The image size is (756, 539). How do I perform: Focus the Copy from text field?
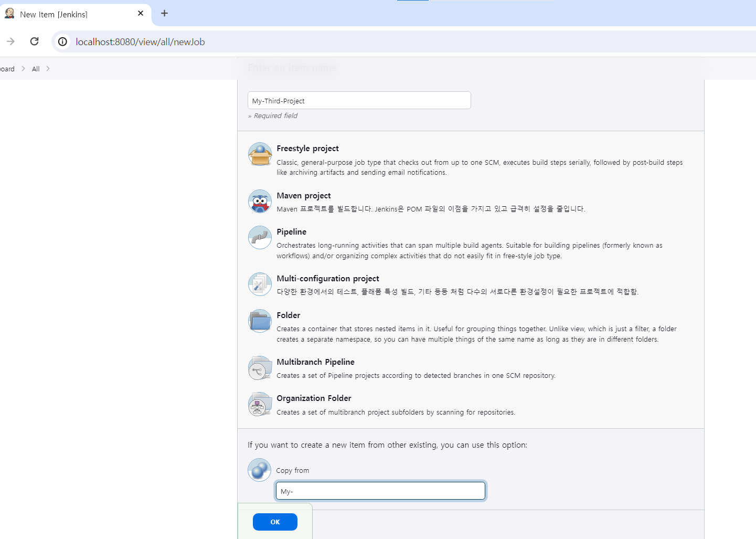380,491
